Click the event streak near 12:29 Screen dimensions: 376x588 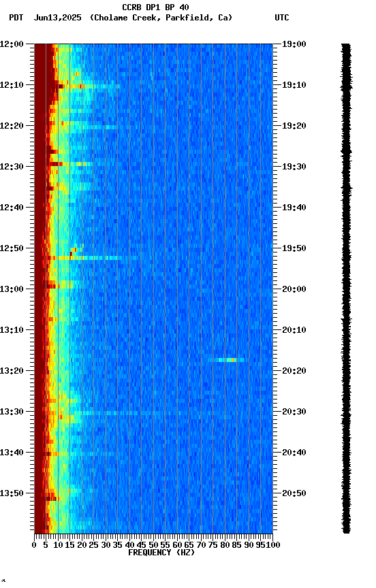(71, 164)
